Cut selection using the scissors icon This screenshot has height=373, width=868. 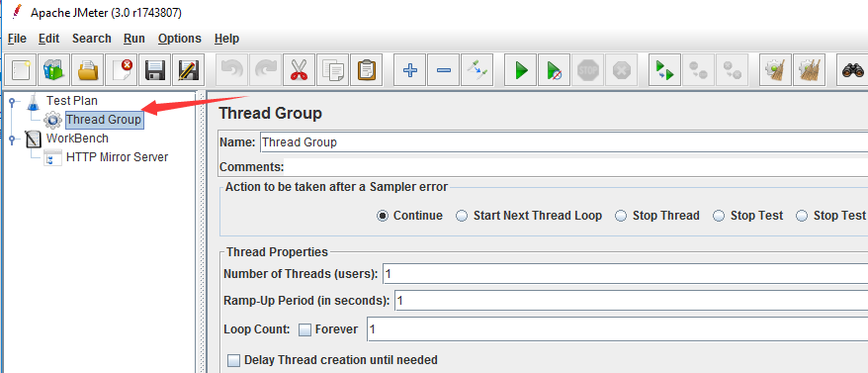[299, 70]
